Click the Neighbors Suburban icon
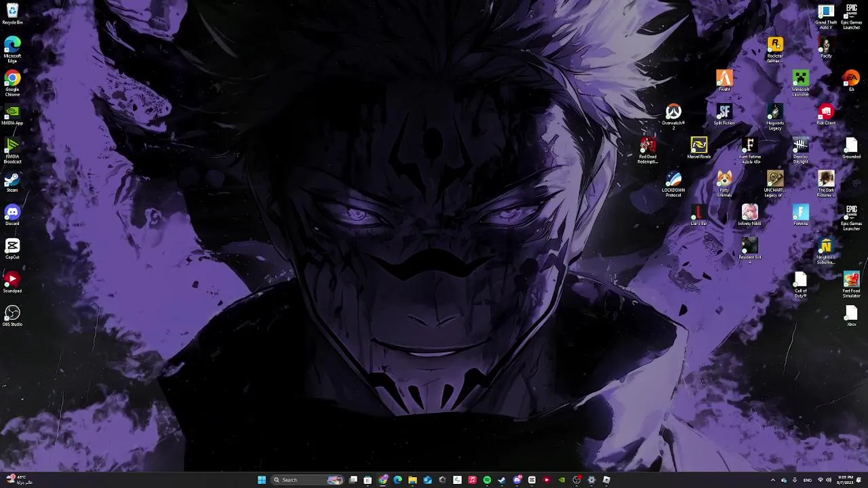Image resolution: width=868 pixels, height=488 pixels. click(x=826, y=251)
